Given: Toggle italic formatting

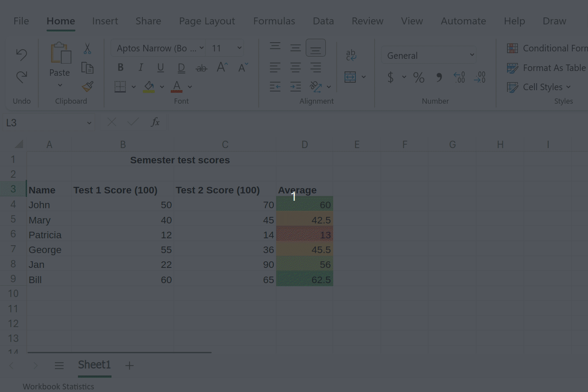Looking at the screenshot, I should (141, 67).
